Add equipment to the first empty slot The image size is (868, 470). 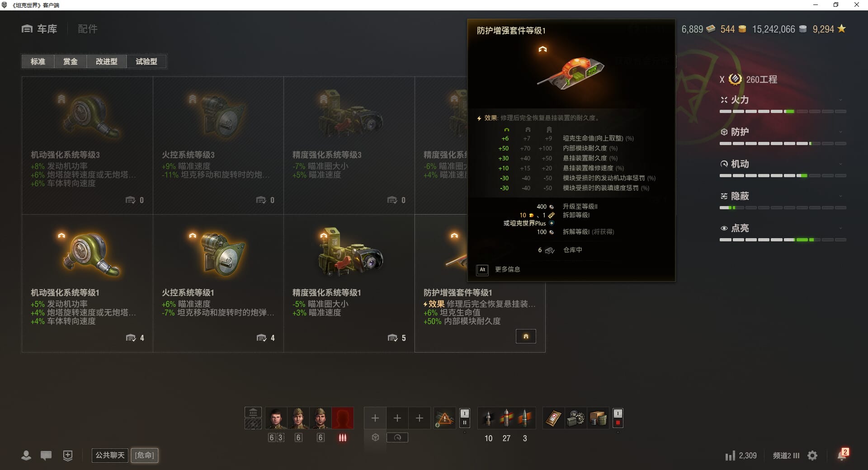375,418
